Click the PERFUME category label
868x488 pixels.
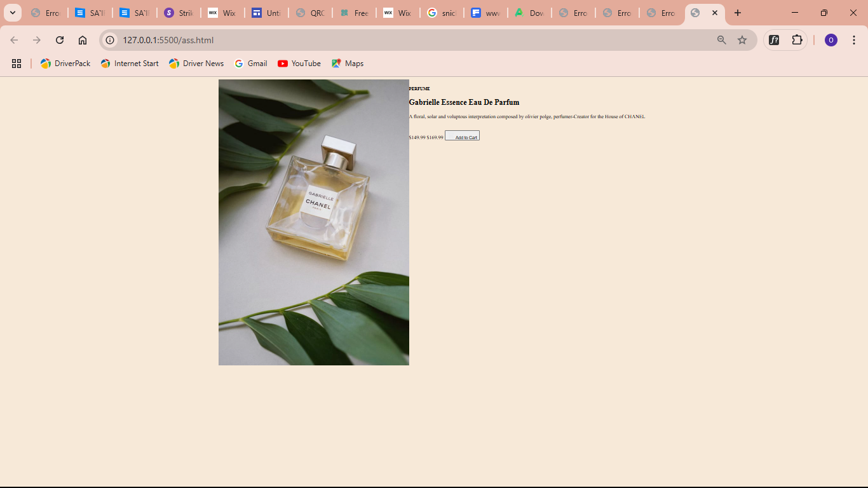pos(419,89)
